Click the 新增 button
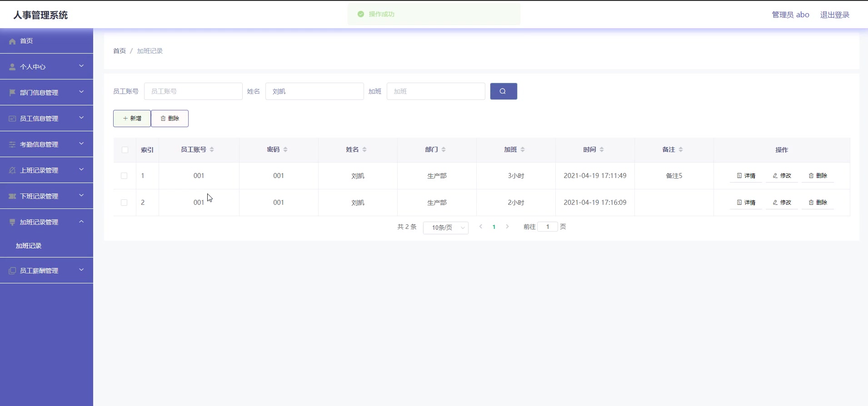Screen dimensions: 868x406 132,119
